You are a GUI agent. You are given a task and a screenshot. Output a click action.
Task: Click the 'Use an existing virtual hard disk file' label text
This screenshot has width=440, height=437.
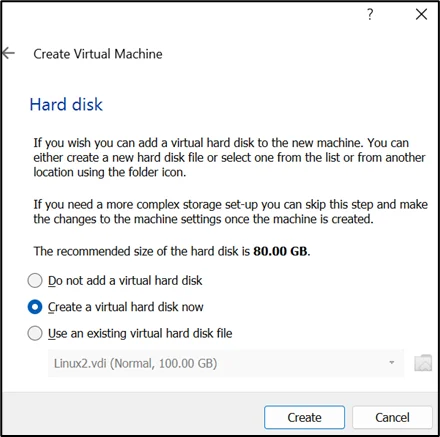click(140, 333)
